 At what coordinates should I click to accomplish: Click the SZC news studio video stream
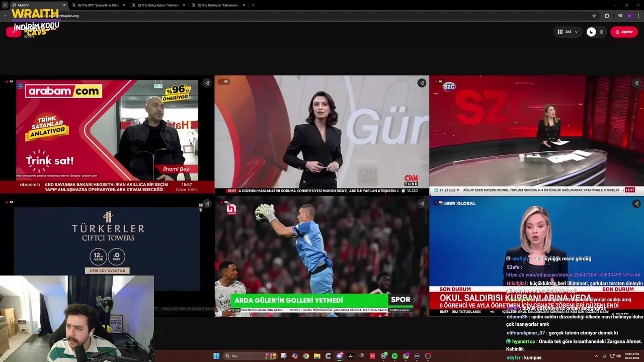(536, 136)
